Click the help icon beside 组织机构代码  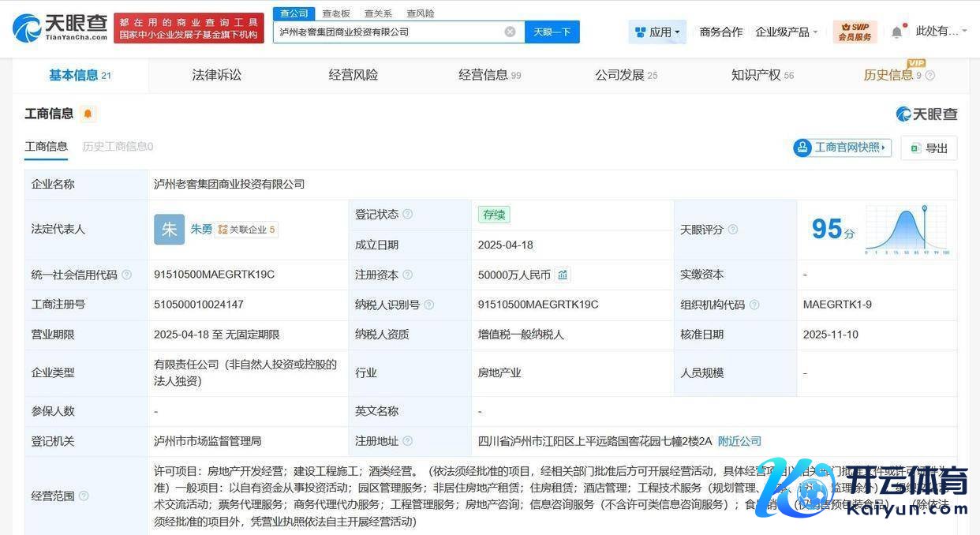(754, 305)
